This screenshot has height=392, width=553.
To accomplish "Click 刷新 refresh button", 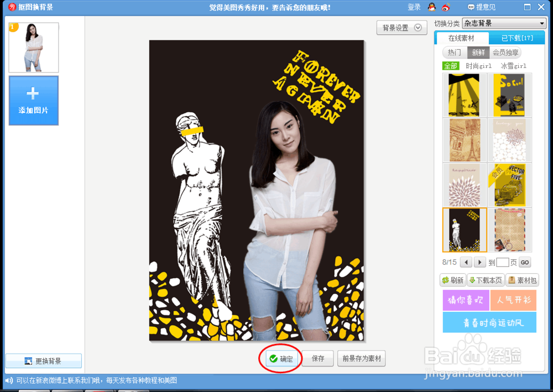I will [x=453, y=280].
